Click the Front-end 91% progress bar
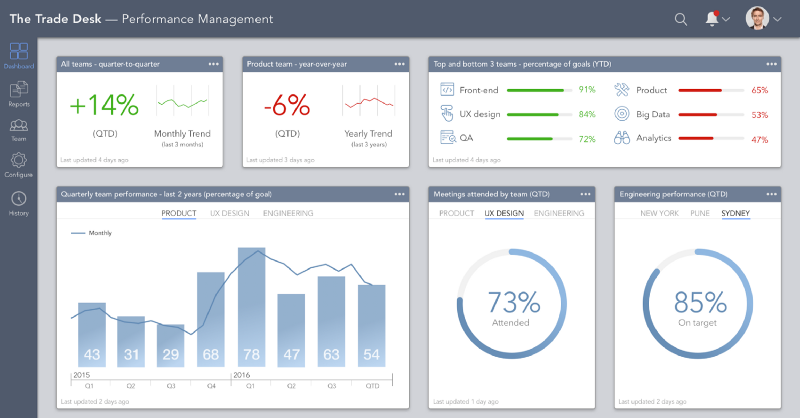This screenshot has height=418, width=800. (539, 90)
